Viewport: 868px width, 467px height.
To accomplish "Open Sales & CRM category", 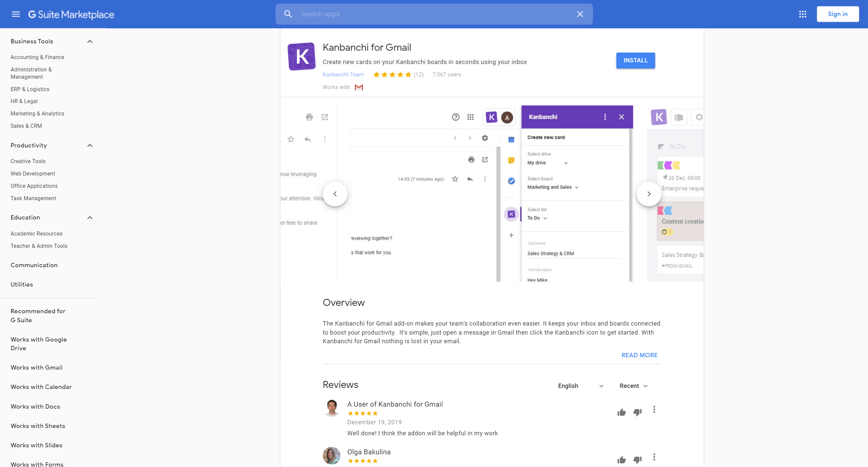I will (26, 126).
